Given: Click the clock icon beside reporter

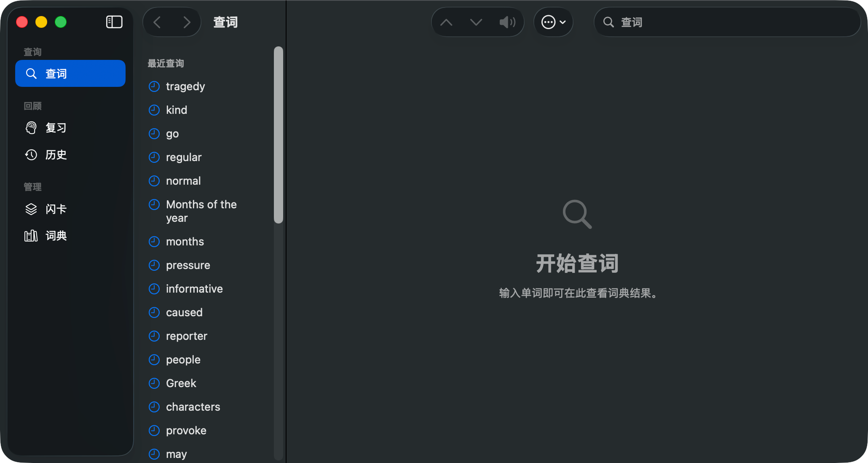Looking at the screenshot, I should [x=154, y=336].
